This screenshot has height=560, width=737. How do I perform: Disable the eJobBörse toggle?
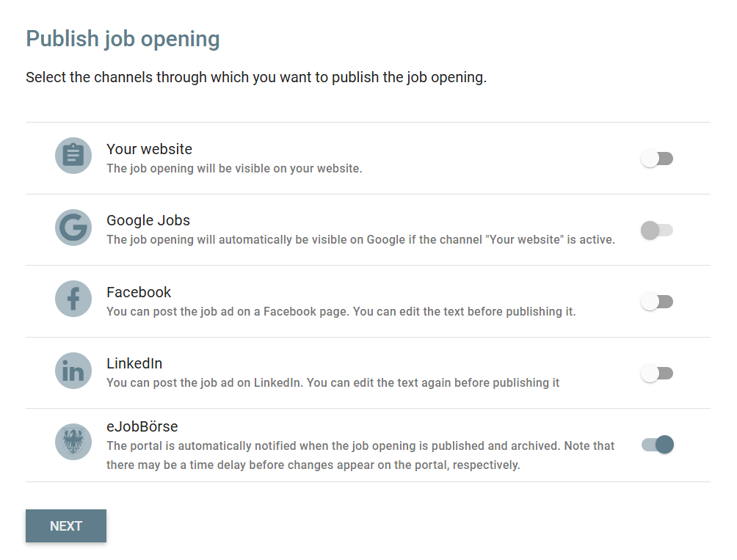coord(658,445)
